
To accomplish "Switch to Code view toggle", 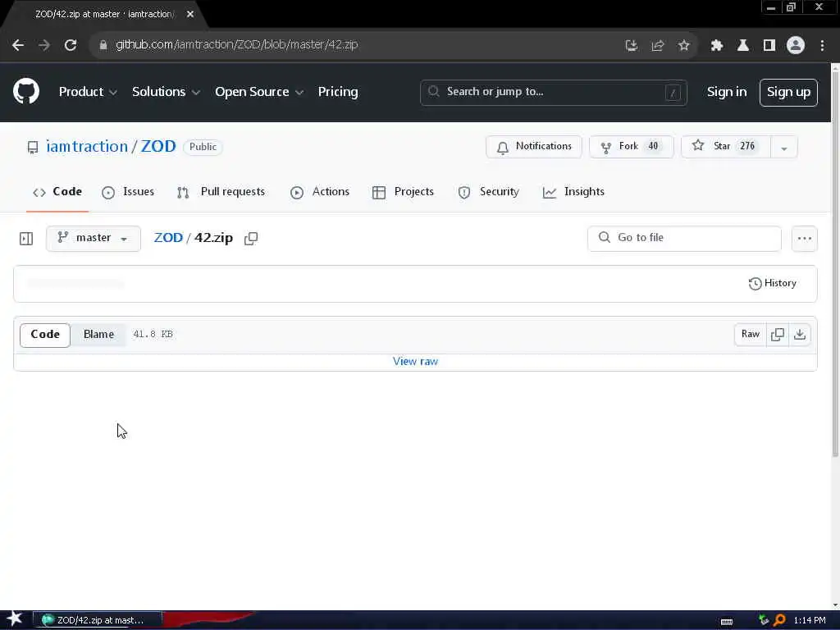I will coord(45,335).
